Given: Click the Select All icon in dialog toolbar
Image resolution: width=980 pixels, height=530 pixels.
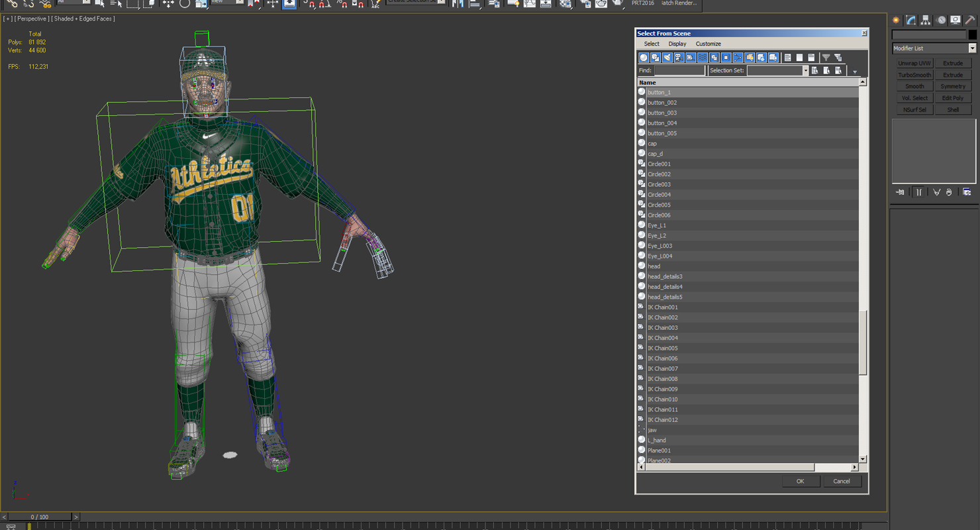Looking at the screenshot, I should pyautogui.click(x=788, y=58).
